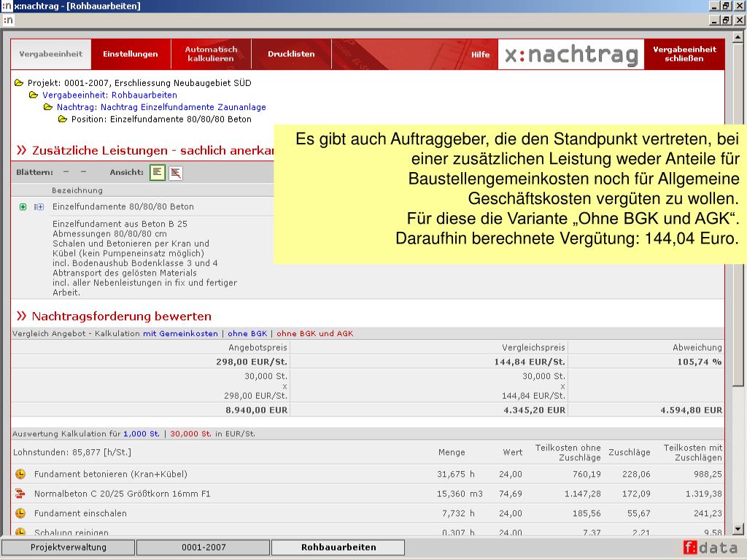Viewport: 747px width, 560px height.
Task: Open the Einstellungen tab
Action: (131, 54)
